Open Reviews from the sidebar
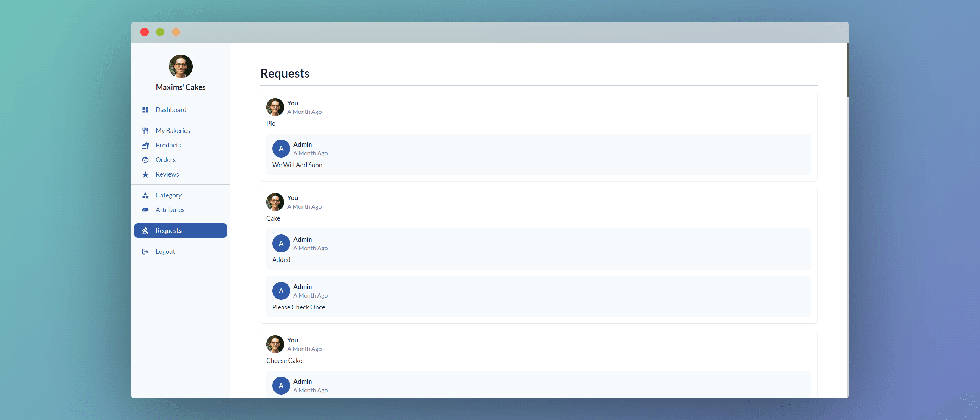This screenshot has width=980, height=420. 167,174
